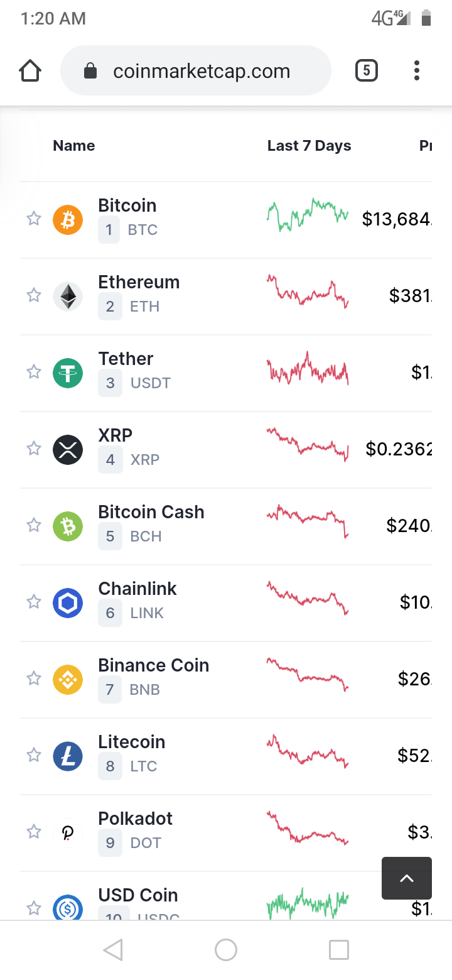
Task: Open the browser three-dot overflow menu
Action: point(416,70)
